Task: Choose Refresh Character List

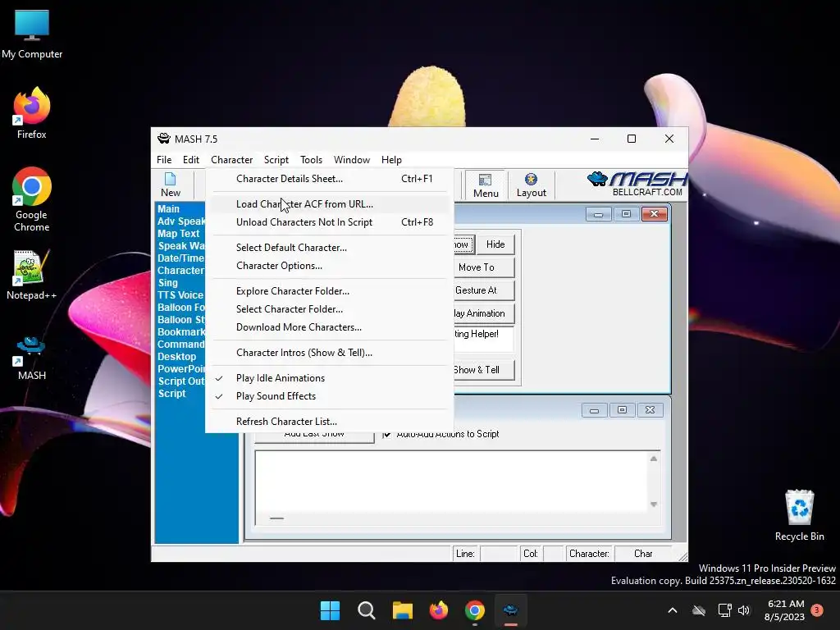Action: (x=329, y=422)
